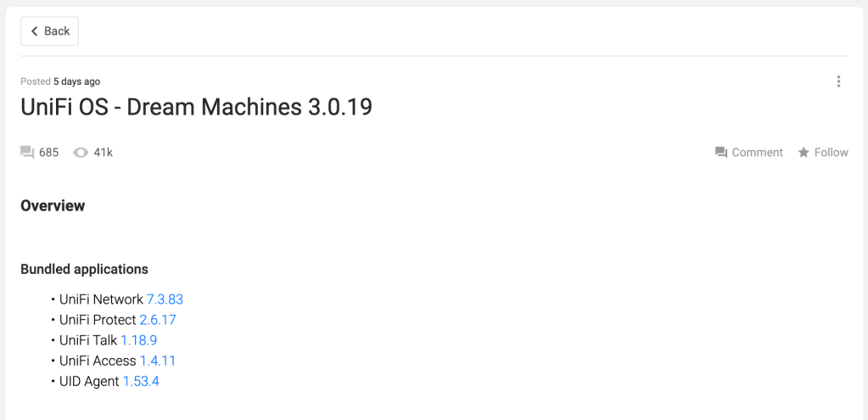Click the left chevron in Back button
The height and width of the screenshot is (420, 868).
(35, 31)
